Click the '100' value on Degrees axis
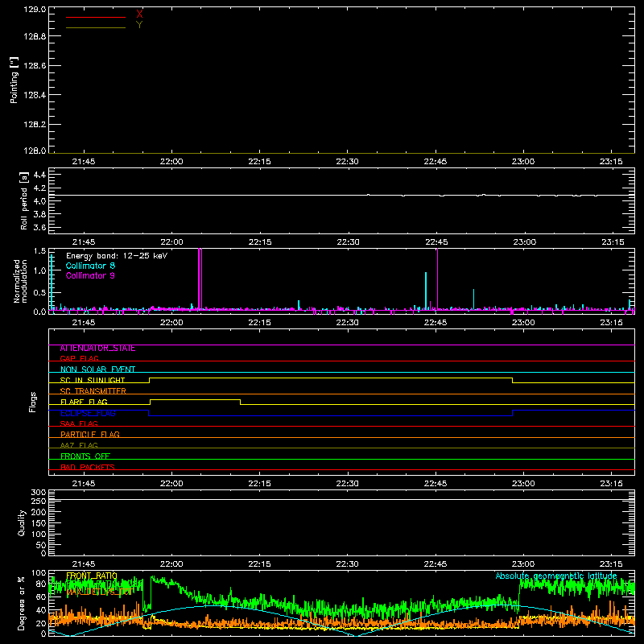The height and width of the screenshot is (644, 644). [39, 573]
